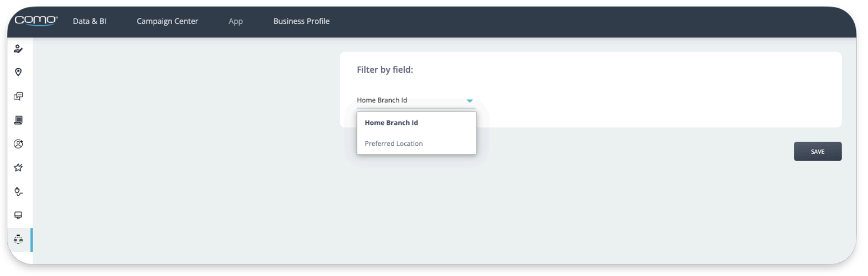Open the Data & BI menu
The height and width of the screenshot is (276, 868).
point(89,21)
